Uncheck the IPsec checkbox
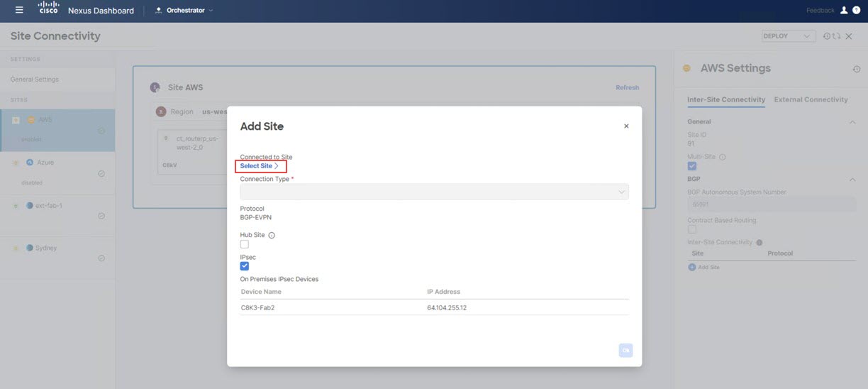868x389 pixels. (245, 266)
